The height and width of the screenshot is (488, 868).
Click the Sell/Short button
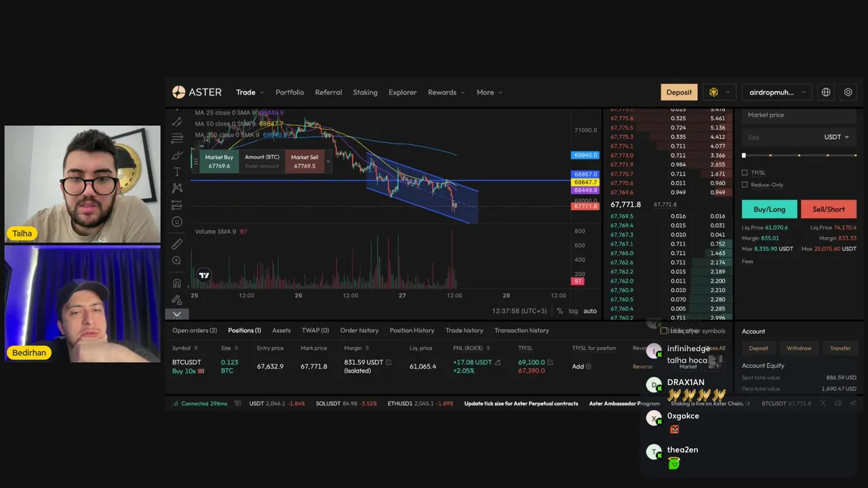click(829, 209)
